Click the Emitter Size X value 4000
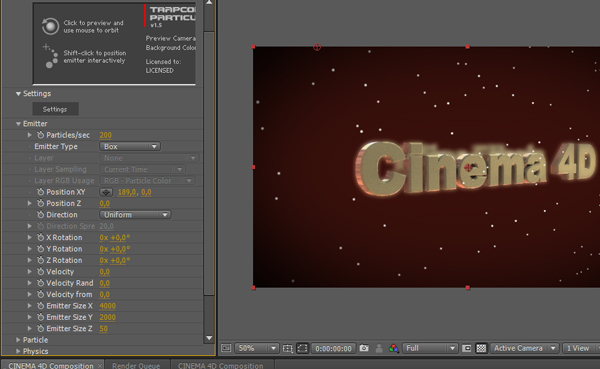Screen dimensions: 600x369 108,306
